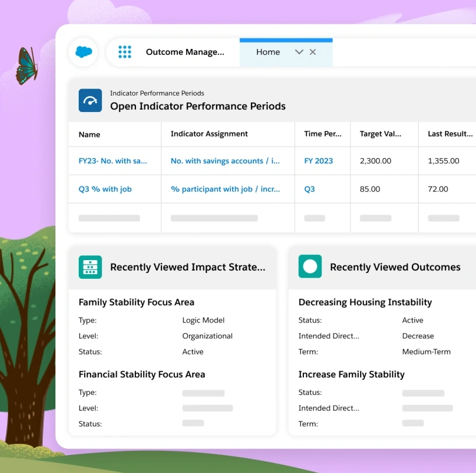
Task: Open the FY 2023 time period link
Action: 318,160
